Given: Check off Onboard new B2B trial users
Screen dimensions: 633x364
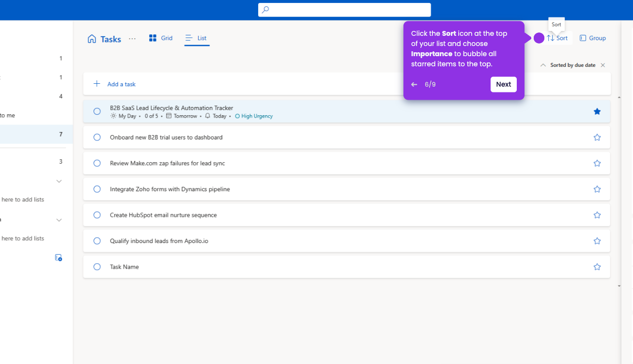Looking at the screenshot, I should point(97,137).
